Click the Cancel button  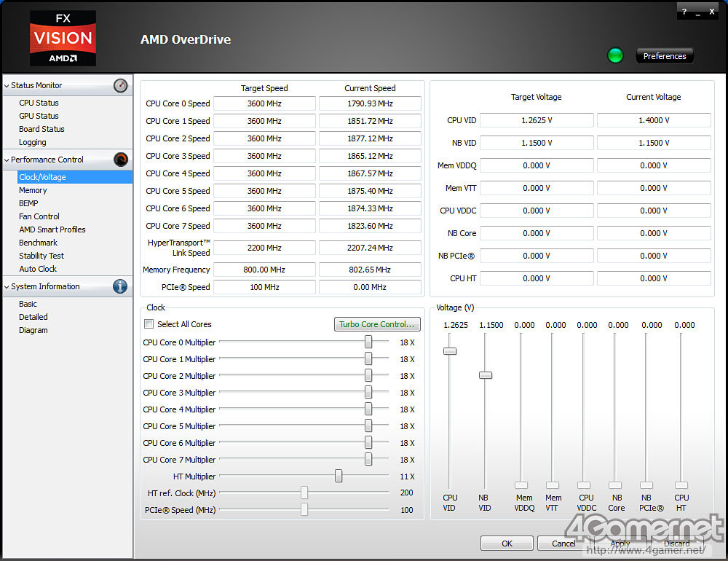pyautogui.click(x=563, y=543)
